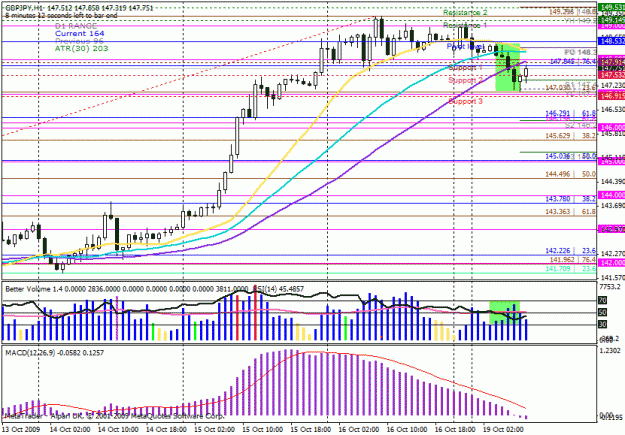Image resolution: width=625 pixels, height=435 pixels.
Task: Click the '15 Oct 18:00' time axis label
Action: point(311,429)
